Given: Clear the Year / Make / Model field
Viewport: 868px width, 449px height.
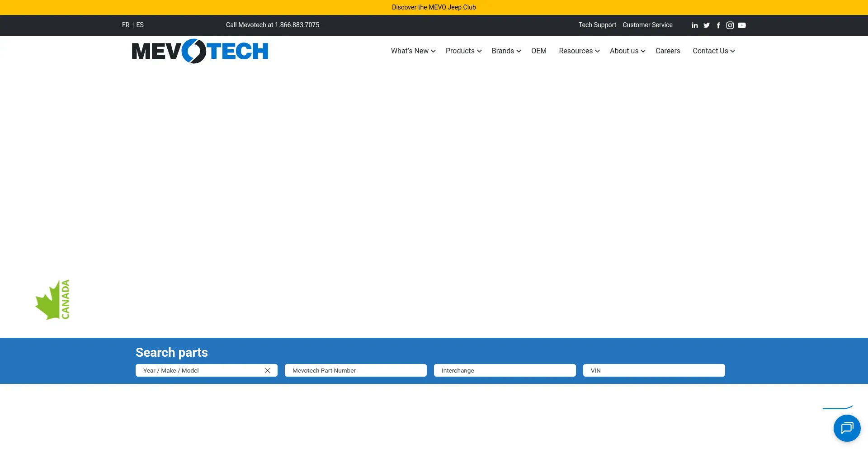Looking at the screenshot, I should point(268,370).
